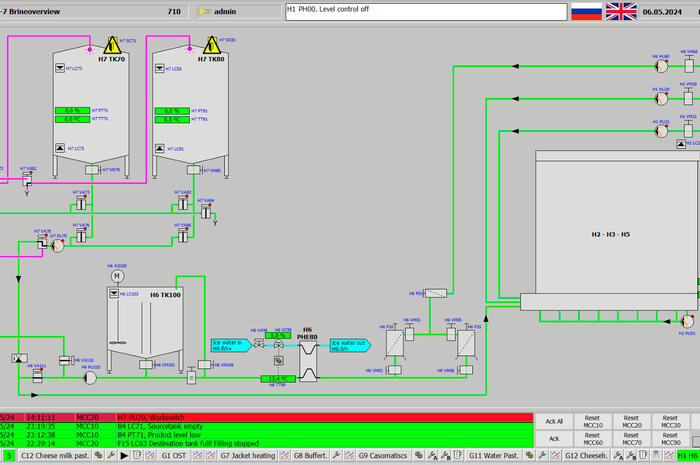
Task: Click the H7 TK80 temperature value
Action: pos(172,120)
